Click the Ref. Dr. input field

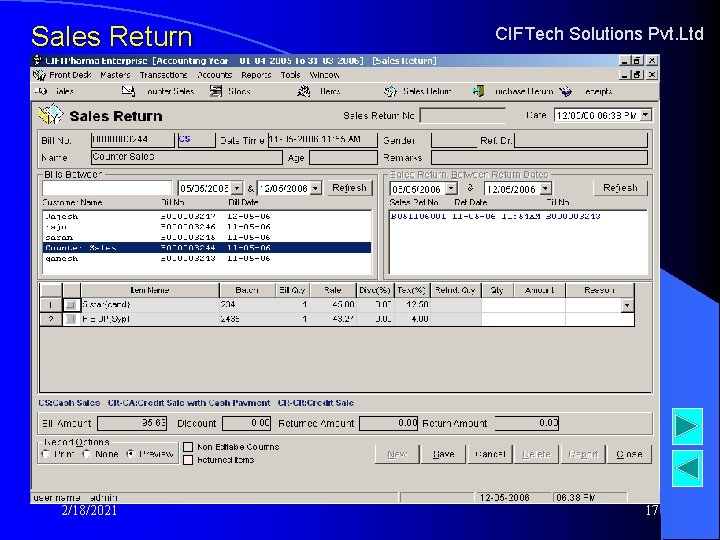point(581,140)
